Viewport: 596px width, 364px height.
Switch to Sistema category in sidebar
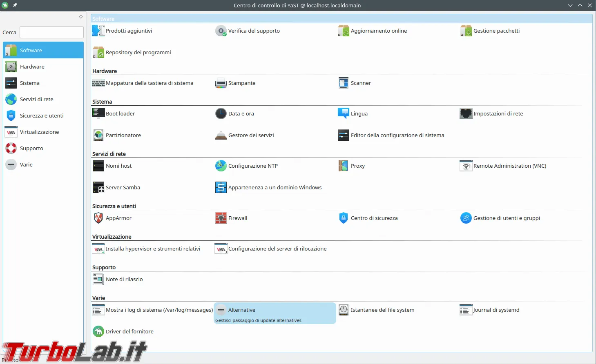(43, 83)
